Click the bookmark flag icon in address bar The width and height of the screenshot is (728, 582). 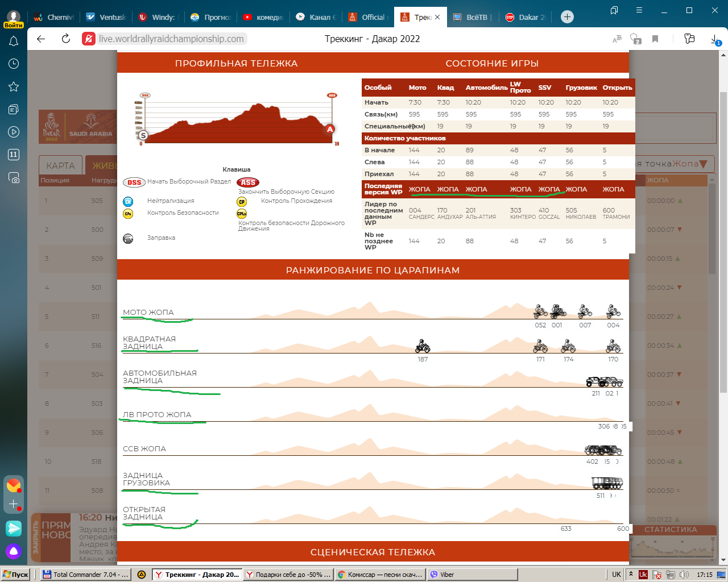[x=655, y=39]
